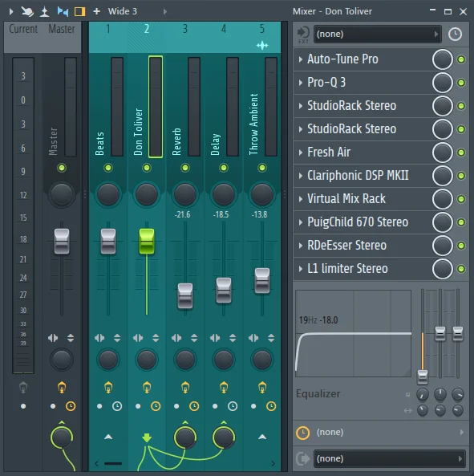474x476 pixels.
Task: Mute the Master track green LED
Action: pos(62,168)
